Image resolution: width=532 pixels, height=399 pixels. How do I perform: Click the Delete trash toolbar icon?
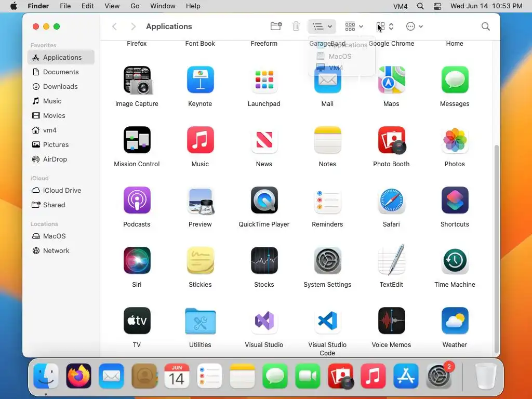coord(296,26)
